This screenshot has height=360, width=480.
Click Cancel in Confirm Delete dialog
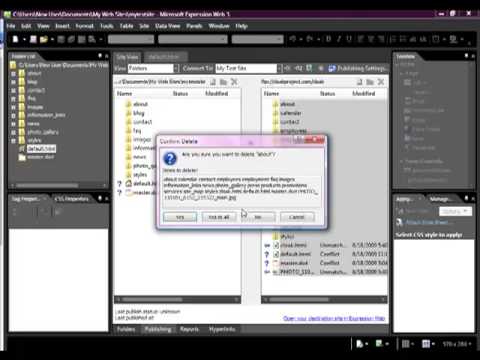tap(297, 217)
